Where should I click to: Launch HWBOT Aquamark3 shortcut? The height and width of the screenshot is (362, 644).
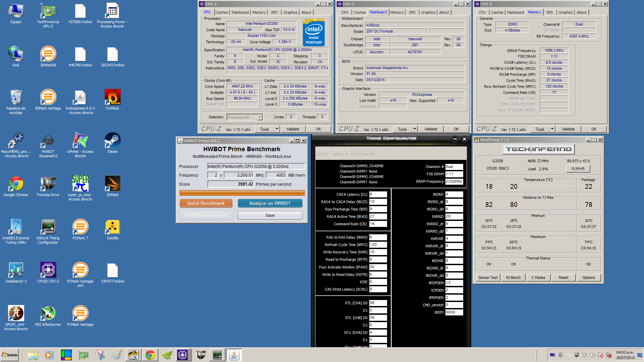click(x=48, y=145)
